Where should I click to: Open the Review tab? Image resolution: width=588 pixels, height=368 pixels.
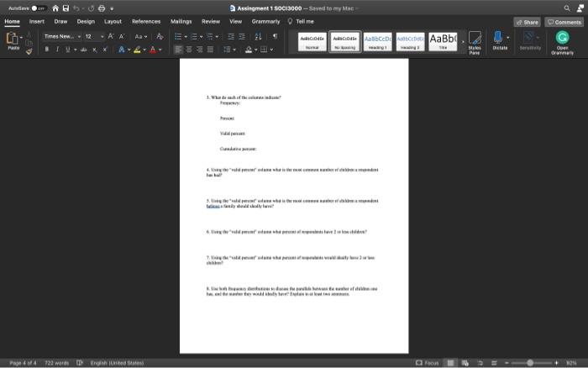click(x=211, y=22)
